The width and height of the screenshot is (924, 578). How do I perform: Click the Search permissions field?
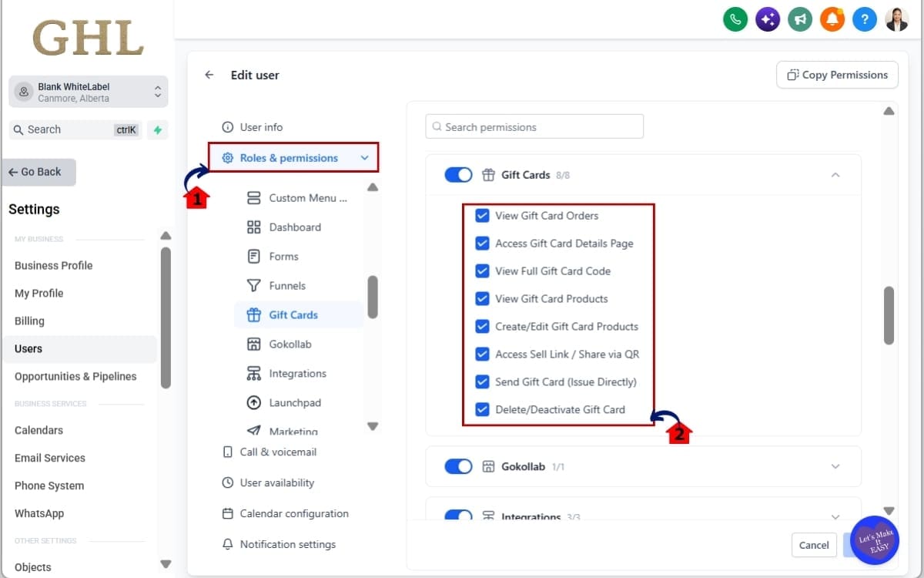point(534,127)
